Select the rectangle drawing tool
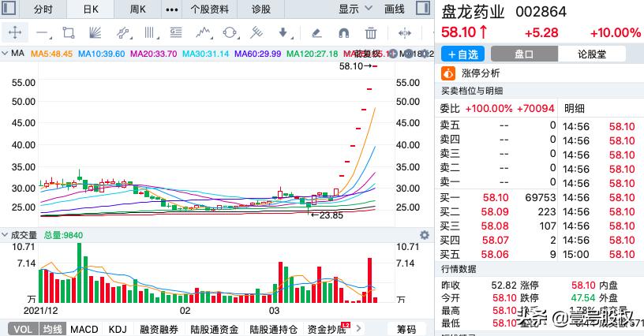This screenshot has height=336, width=644. (69, 33)
